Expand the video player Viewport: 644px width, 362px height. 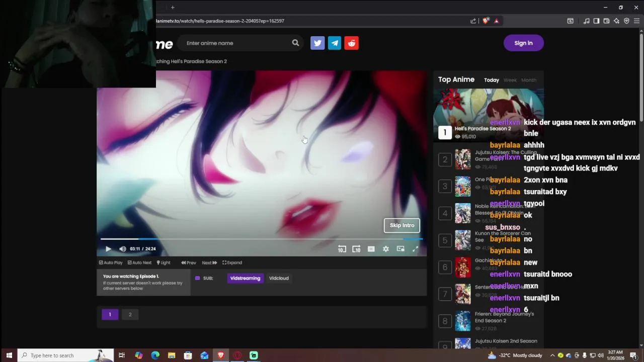[232, 262]
